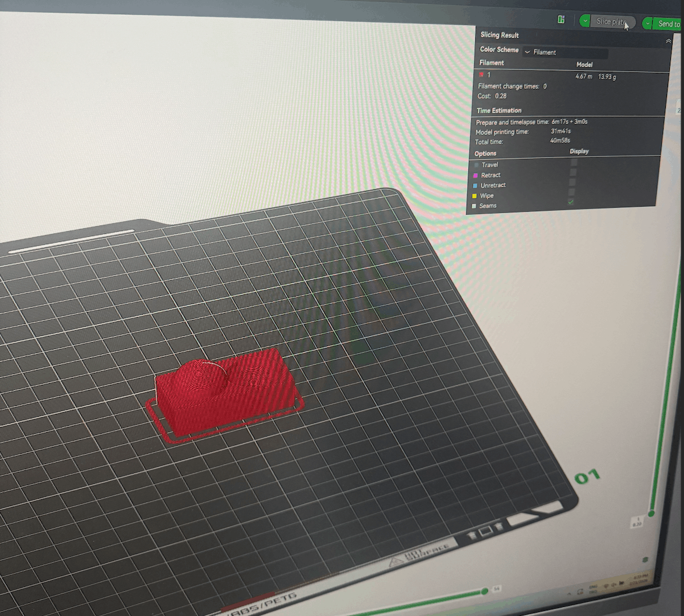Viewport: 684px width, 616px height.
Task: Click the Time Estimation section heading
Action: (x=499, y=110)
